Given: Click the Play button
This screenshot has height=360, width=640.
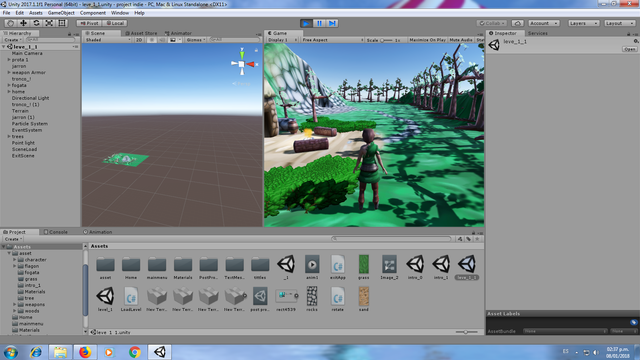Looking at the screenshot, I should [306, 23].
